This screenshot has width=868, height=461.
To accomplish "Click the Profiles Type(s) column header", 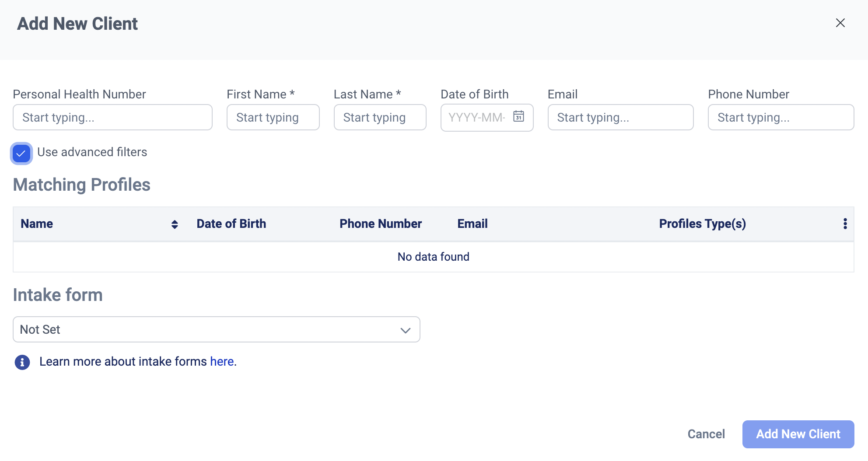I will tap(702, 224).
